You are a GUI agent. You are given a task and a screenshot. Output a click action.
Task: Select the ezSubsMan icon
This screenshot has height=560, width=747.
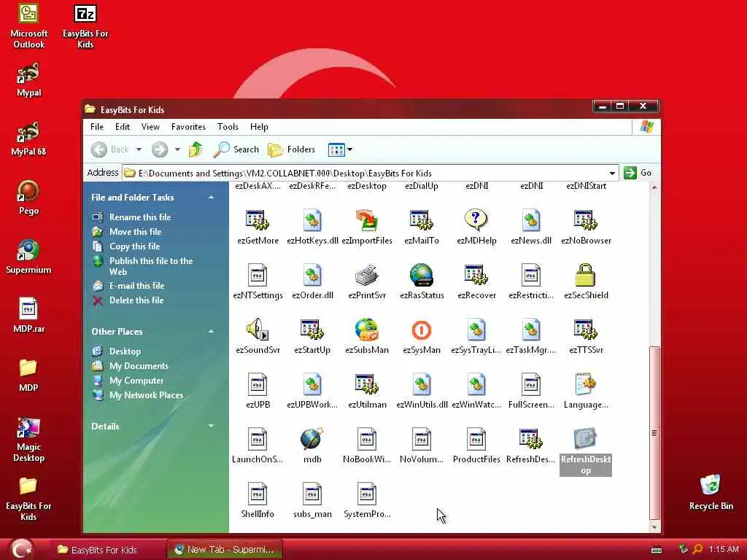[367, 330]
